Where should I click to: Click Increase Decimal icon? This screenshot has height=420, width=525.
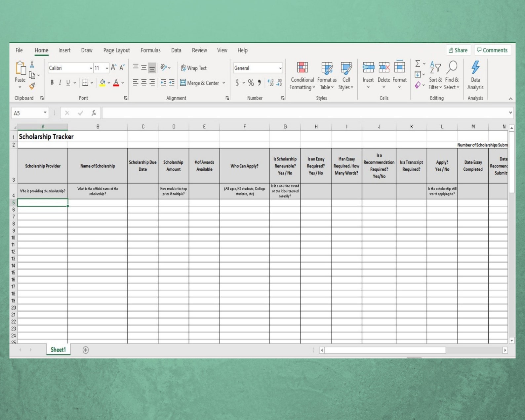point(270,83)
